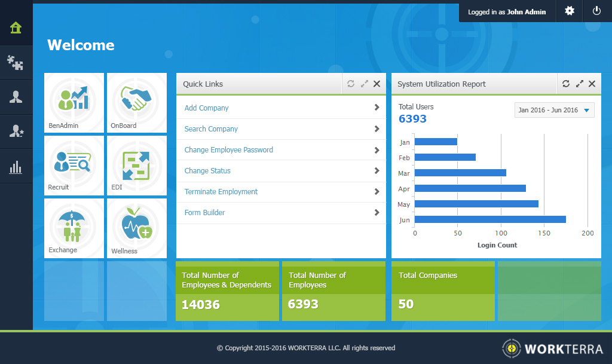Image resolution: width=612 pixels, height=364 pixels.
Task: Open the puzzle pieces sidebar icon
Action: (x=16, y=63)
